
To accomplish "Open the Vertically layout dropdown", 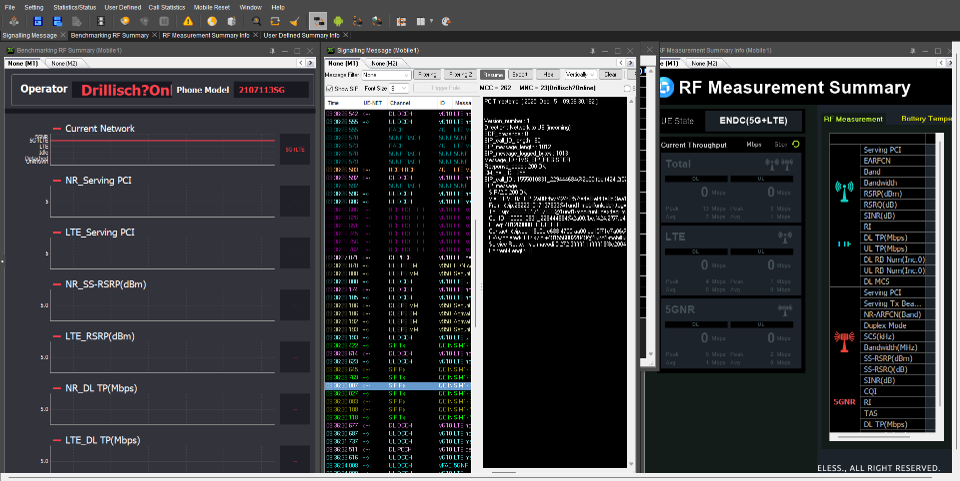I will tap(579, 74).
